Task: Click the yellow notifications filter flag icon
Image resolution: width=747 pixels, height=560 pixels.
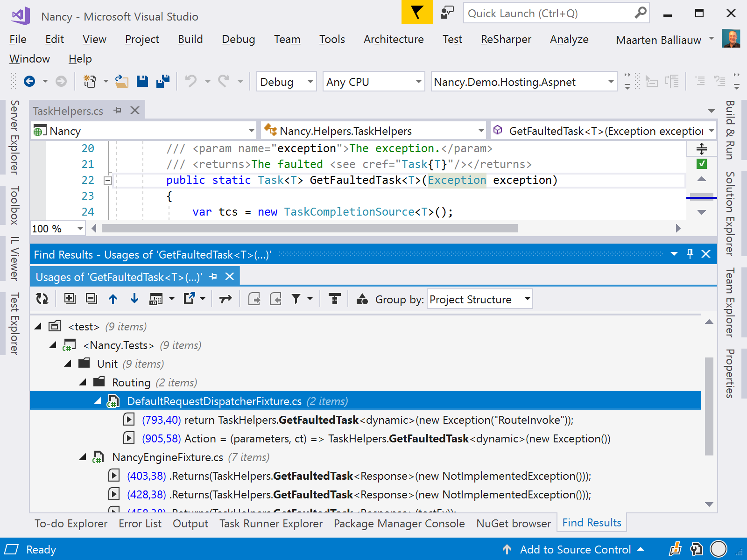Action: (x=417, y=12)
